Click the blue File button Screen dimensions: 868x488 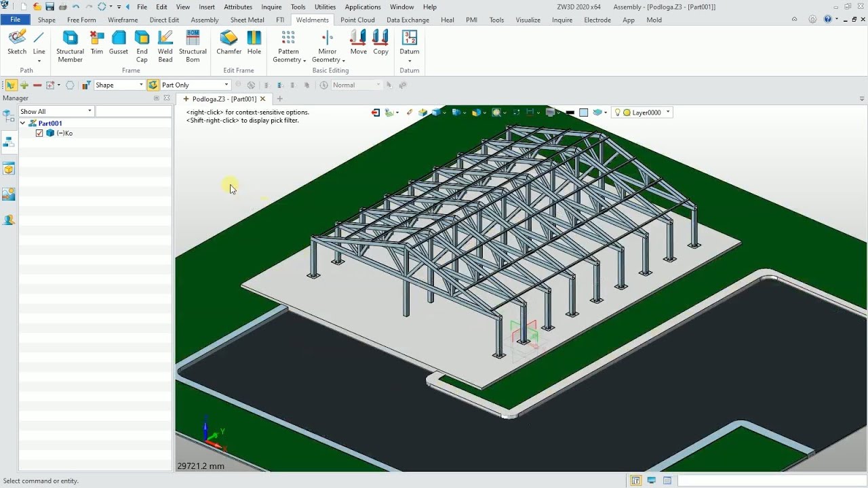click(15, 20)
